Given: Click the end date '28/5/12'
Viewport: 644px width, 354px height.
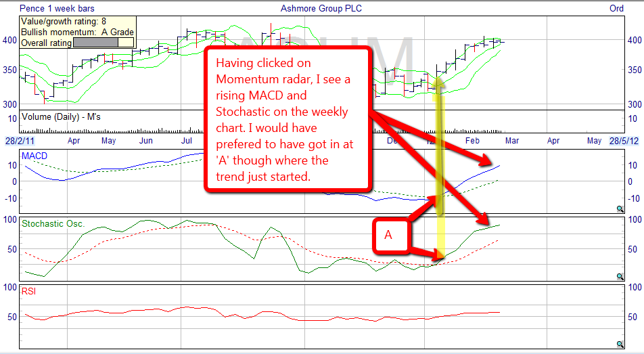Looking at the screenshot, I should point(624,141).
